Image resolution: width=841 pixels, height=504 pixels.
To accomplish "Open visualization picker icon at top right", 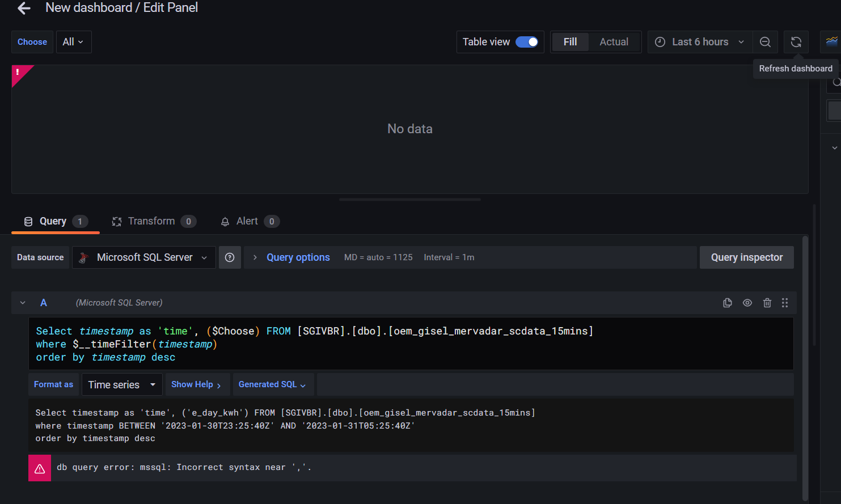I will [831, 42].
